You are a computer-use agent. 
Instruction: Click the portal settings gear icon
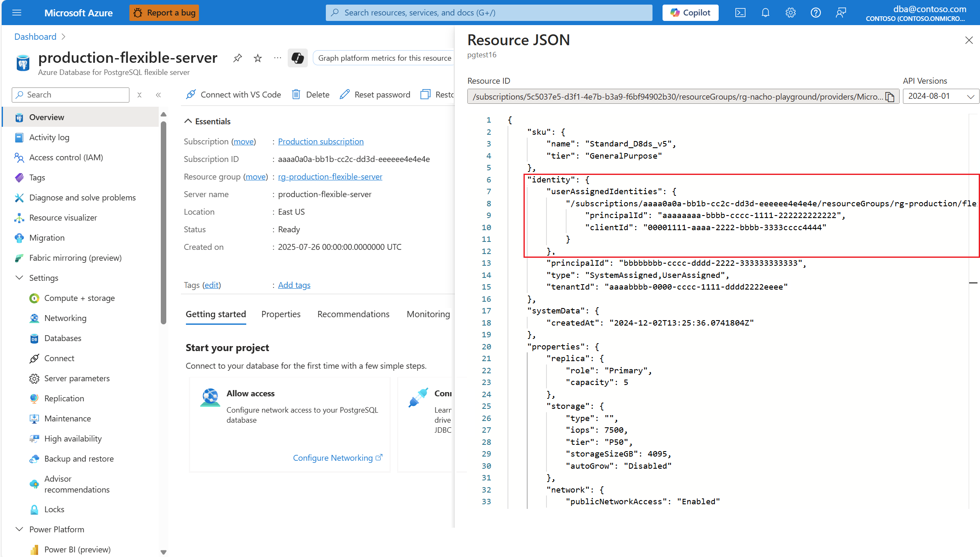pyautogui.click(x=790, y=13)
